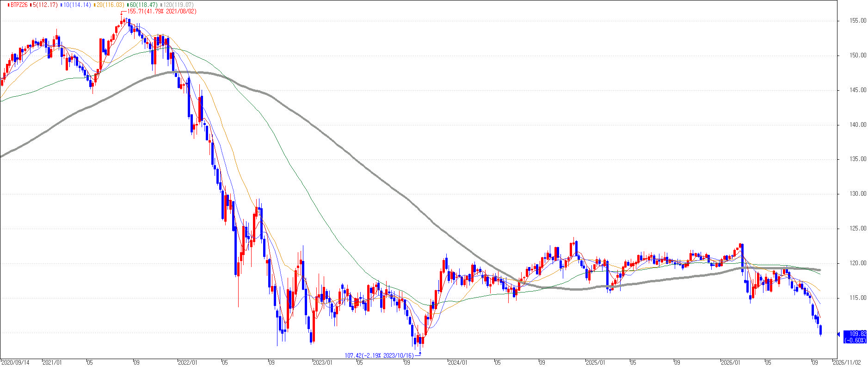
Task: Click the 2024/01 date axis label
Action: (458, 363)
